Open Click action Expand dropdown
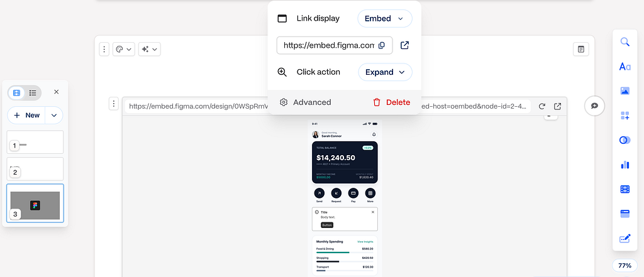The width and height of the screenshot is (644, 277). pyautogui.click(x=386, y=72)
